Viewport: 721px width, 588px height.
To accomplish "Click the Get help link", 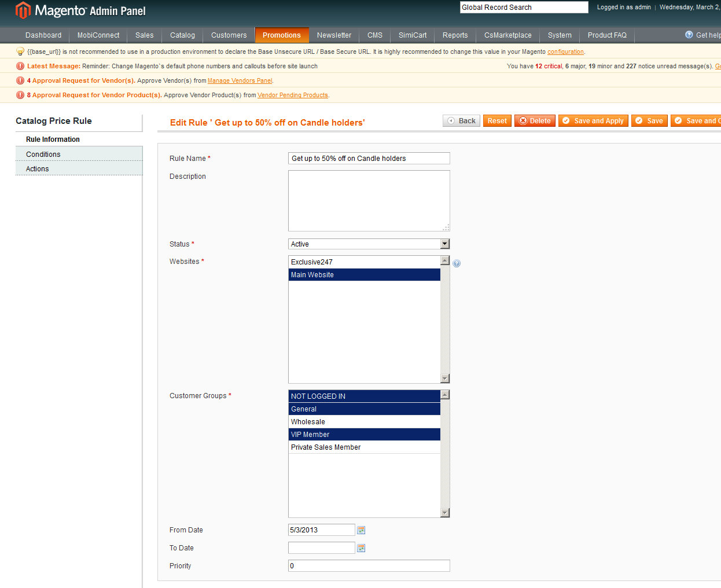I will pyautogui.click(x=708, y=35).
